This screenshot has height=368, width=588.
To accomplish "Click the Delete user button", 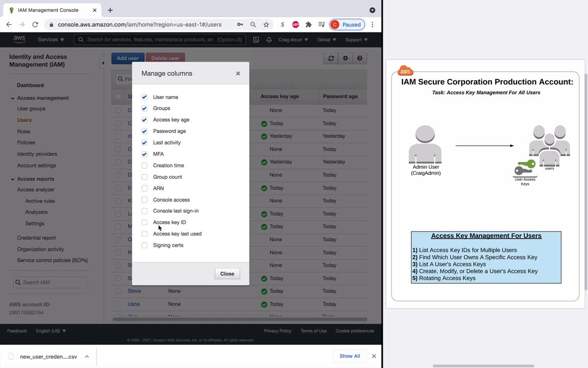I will (165, 58).
